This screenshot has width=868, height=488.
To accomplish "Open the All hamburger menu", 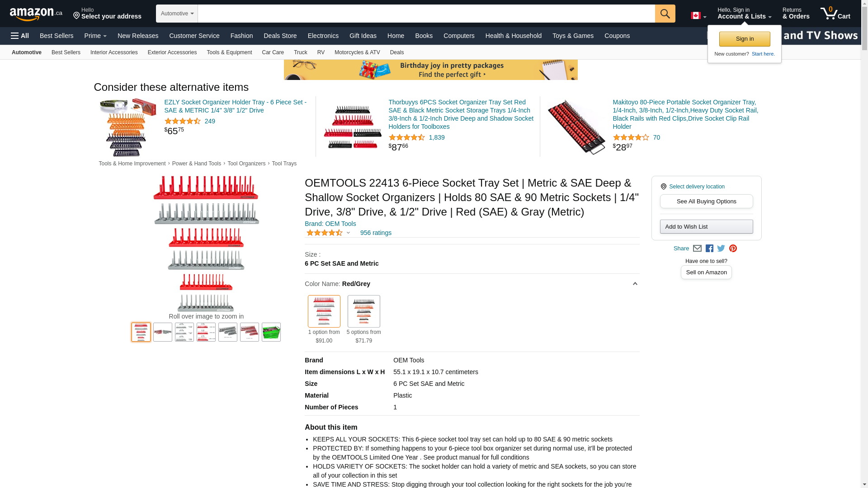I will point(20,36).
